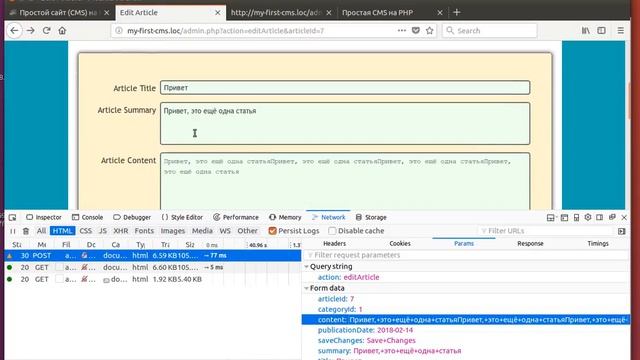Filter requests by XHR type
The width and height of the screenshot is (640, 360).
120,231
